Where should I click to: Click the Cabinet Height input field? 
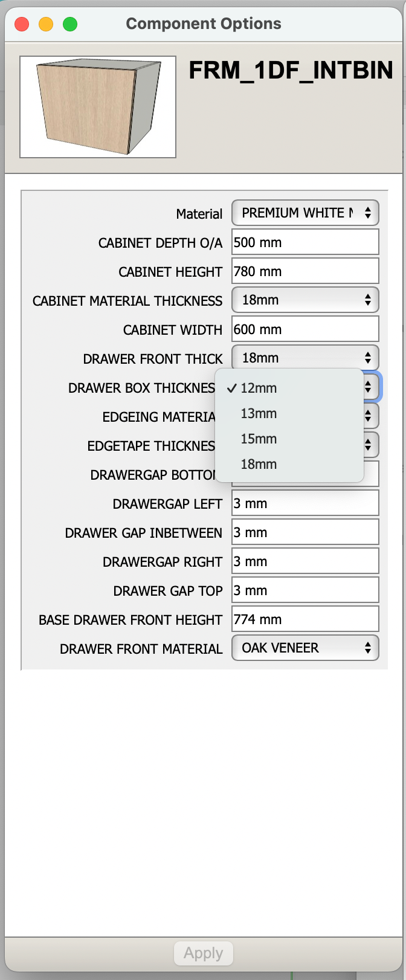[x=305, y=271]
